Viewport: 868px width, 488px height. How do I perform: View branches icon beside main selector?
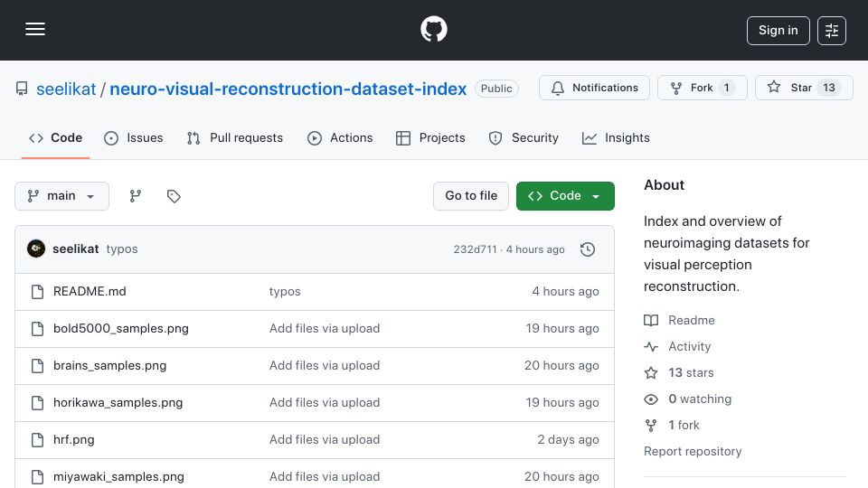pos(135,196)
